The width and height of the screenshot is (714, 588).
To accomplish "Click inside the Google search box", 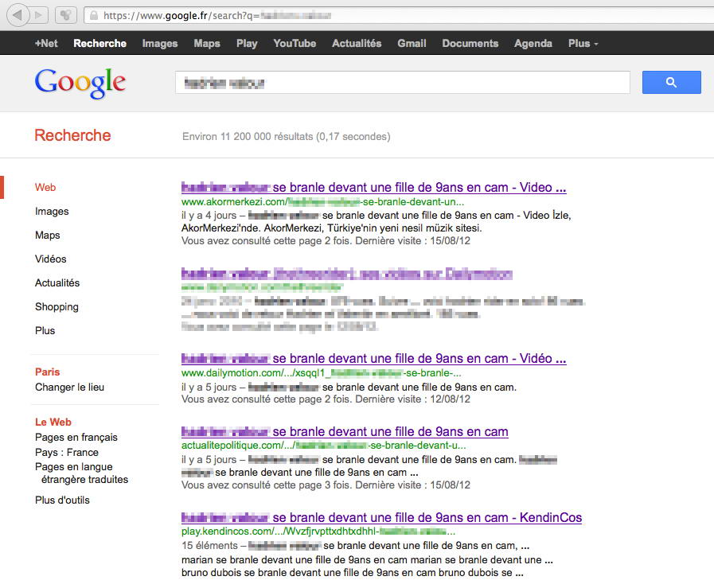I will 403,83.
